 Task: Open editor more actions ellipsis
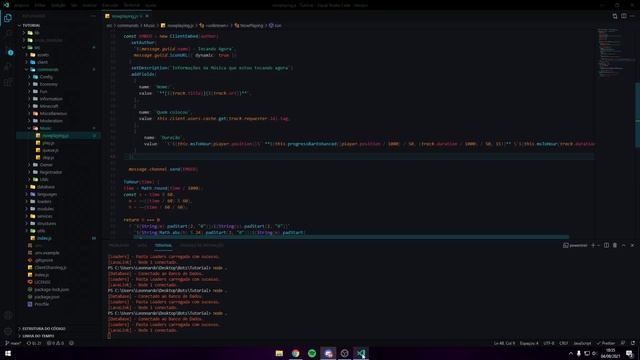point(632,16)
